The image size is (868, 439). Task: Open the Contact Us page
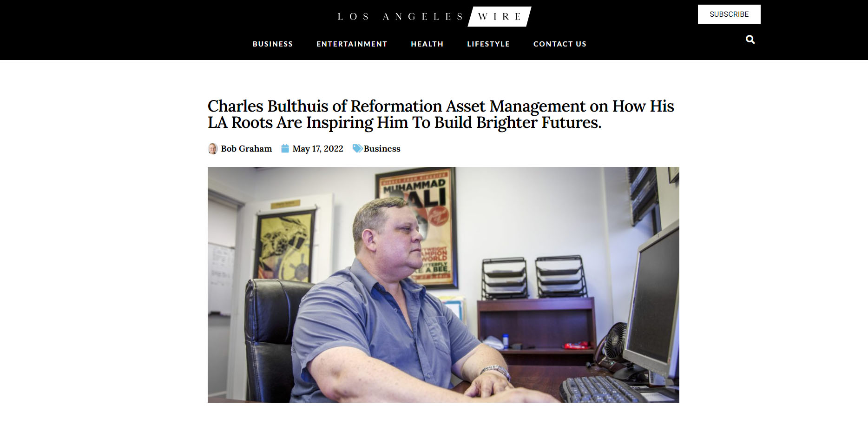[x=560, y=44]
